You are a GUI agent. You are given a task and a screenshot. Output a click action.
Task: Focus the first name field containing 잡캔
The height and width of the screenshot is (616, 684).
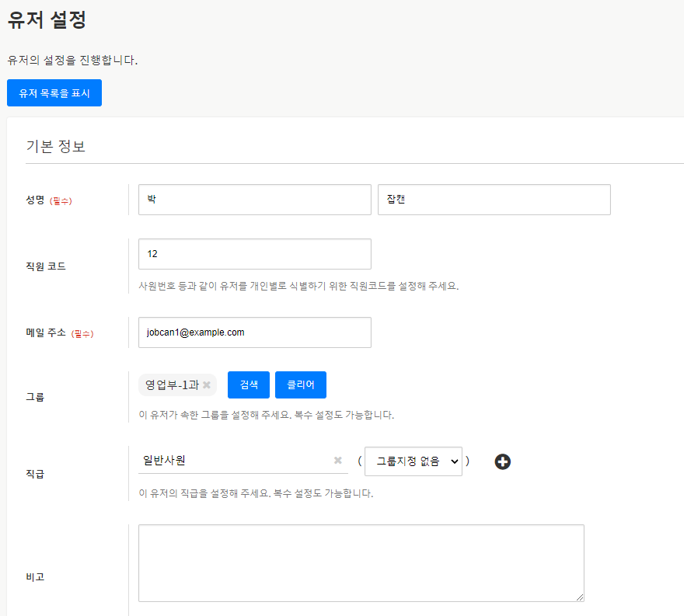pyautogui.click(x=494, y=200)
